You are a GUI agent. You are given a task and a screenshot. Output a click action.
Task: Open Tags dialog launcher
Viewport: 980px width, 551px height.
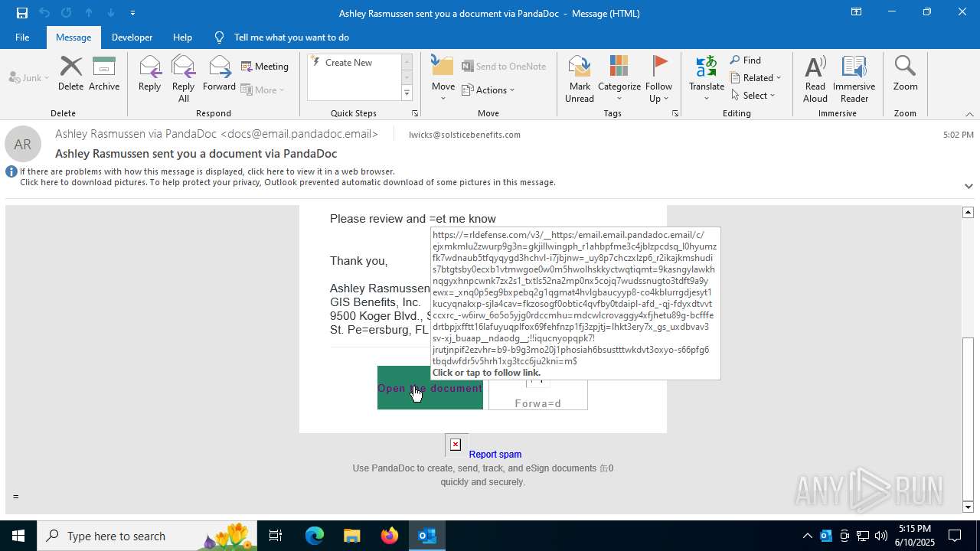pyautogui.click(x=675, y=113)
